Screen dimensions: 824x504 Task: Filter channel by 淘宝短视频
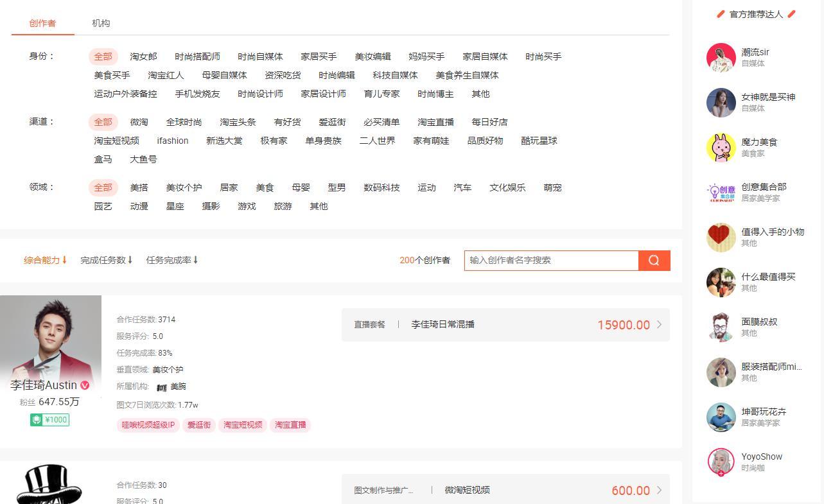coord(116,141)
